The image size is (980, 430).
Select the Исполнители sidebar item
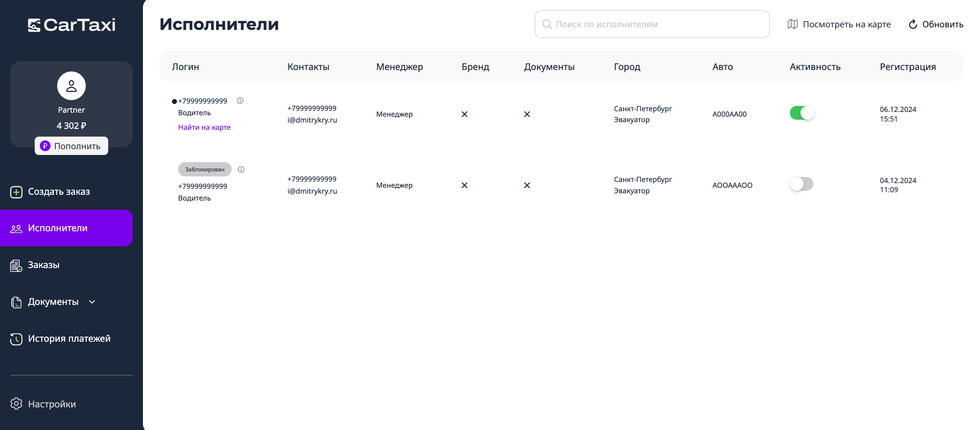[x=58, y=228]
